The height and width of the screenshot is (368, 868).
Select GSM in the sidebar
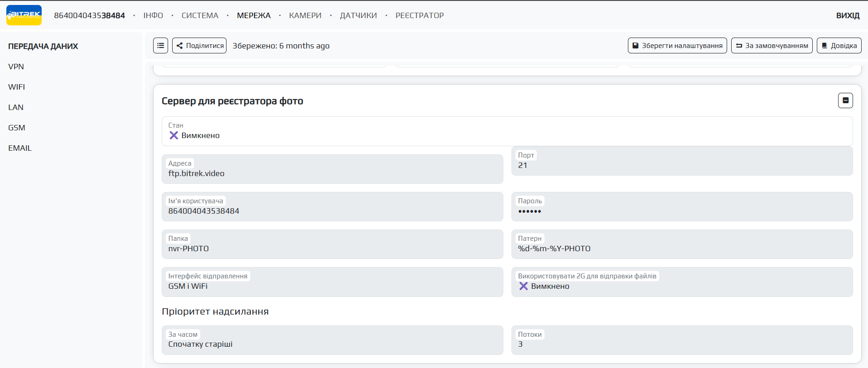17,128
